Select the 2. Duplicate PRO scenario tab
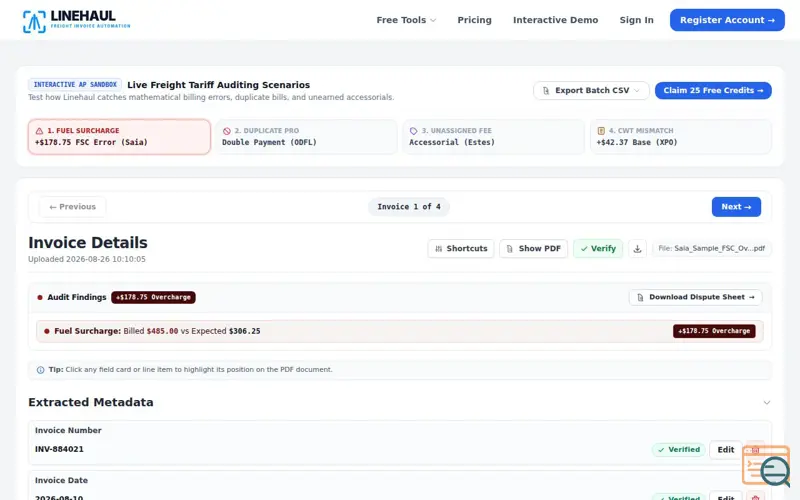Image resolution: width=800 pixels, height=500 pixels. pyautogui.click(x=306, y=137)
